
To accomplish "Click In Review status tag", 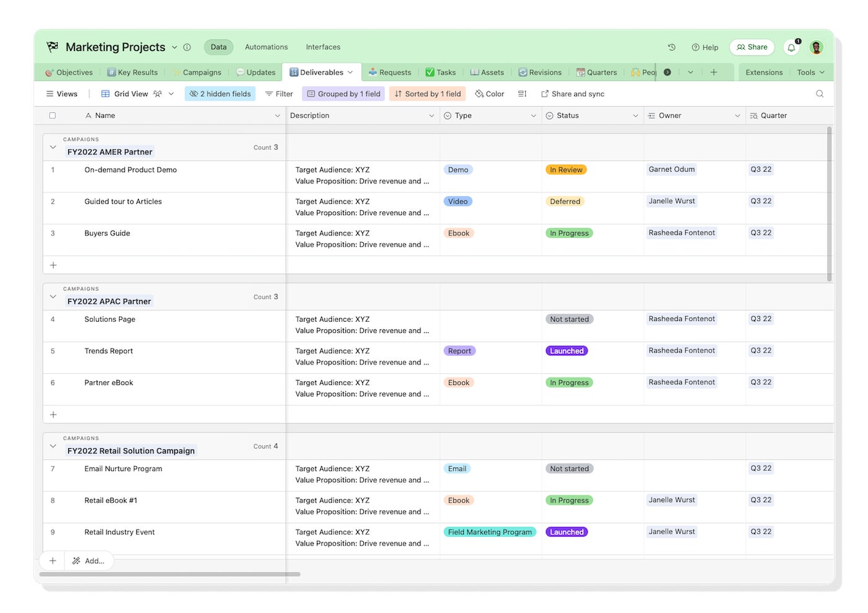I will [x=566, y=170].
